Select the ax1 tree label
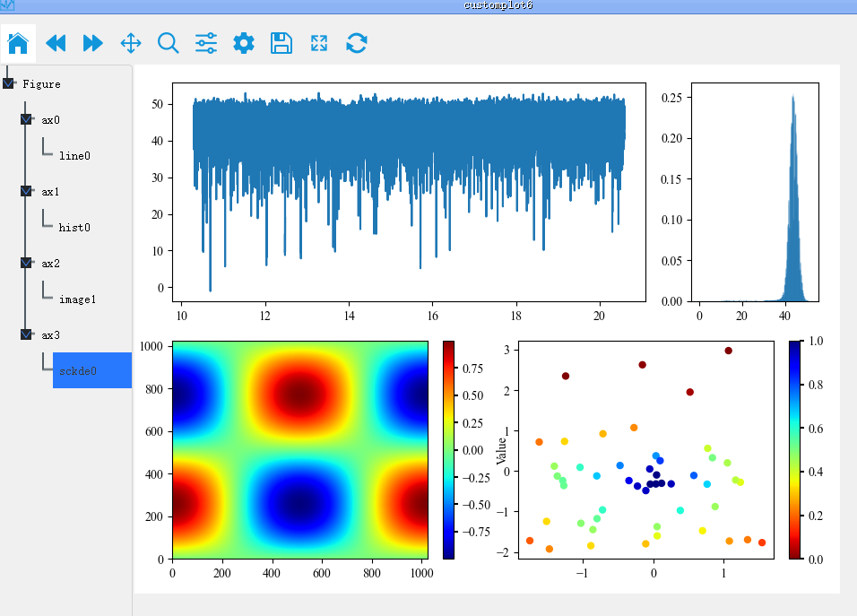This screenshot has height=616, width=857. pos(50,192)
